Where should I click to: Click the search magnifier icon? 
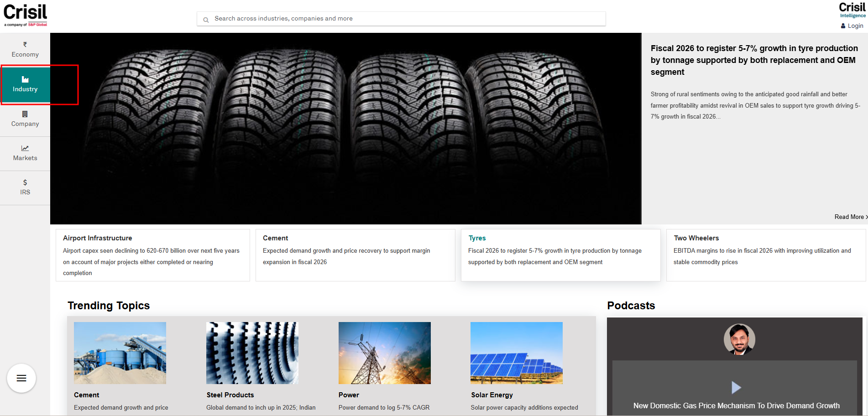[206, 20]
